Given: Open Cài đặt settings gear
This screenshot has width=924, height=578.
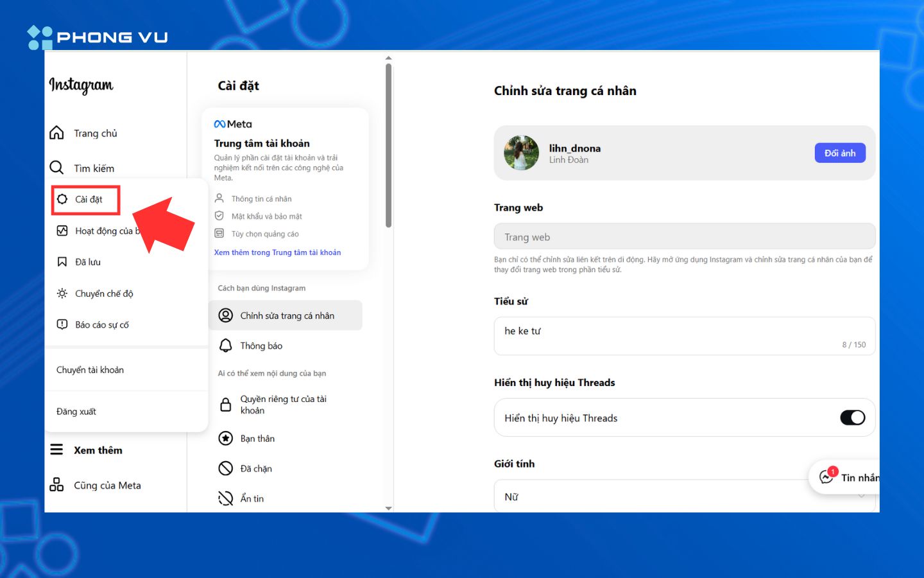Looking at the screenshot, I should (x=62, y=199).
